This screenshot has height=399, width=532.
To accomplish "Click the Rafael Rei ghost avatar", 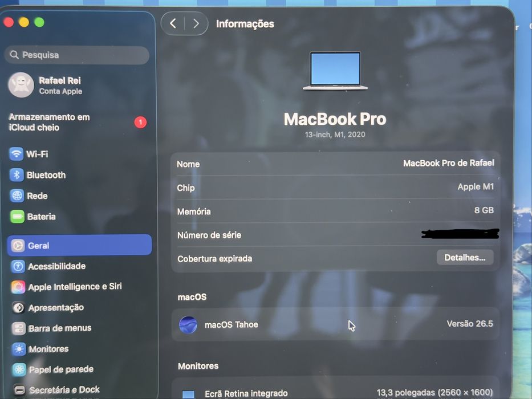I will 21,85.
